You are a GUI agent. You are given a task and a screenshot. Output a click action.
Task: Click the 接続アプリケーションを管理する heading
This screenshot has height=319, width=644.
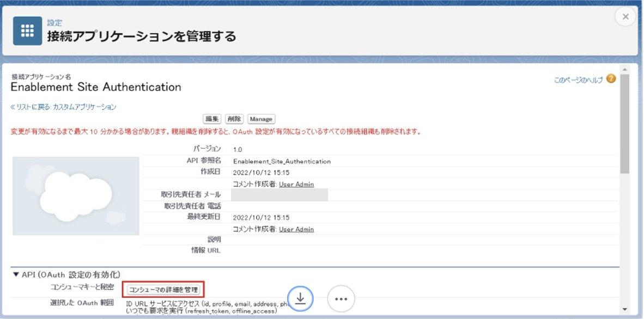click(142, 36)
